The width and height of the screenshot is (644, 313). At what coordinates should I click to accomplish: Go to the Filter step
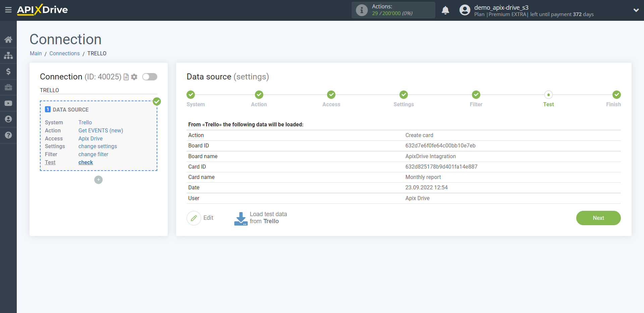click(x=476, y=95)
